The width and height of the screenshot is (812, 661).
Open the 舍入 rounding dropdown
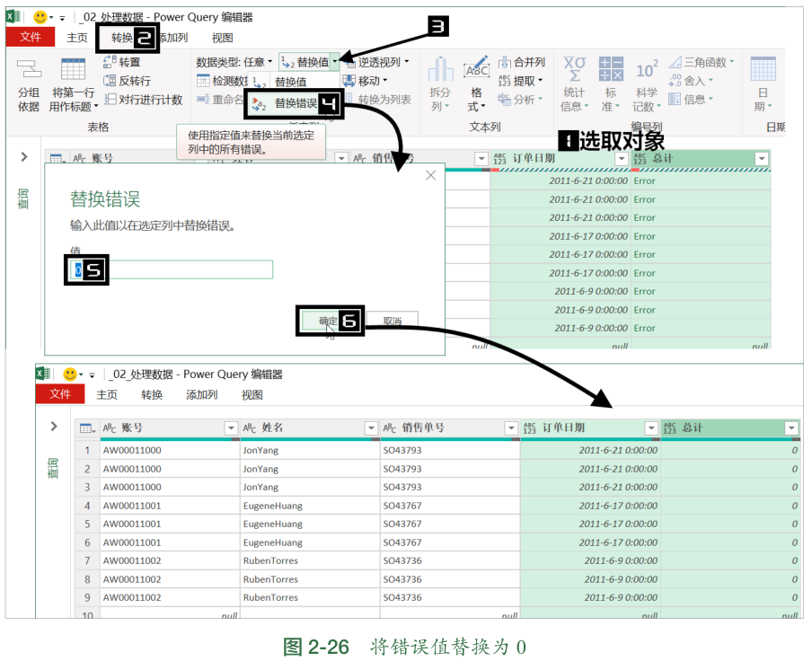click(691, 81)
